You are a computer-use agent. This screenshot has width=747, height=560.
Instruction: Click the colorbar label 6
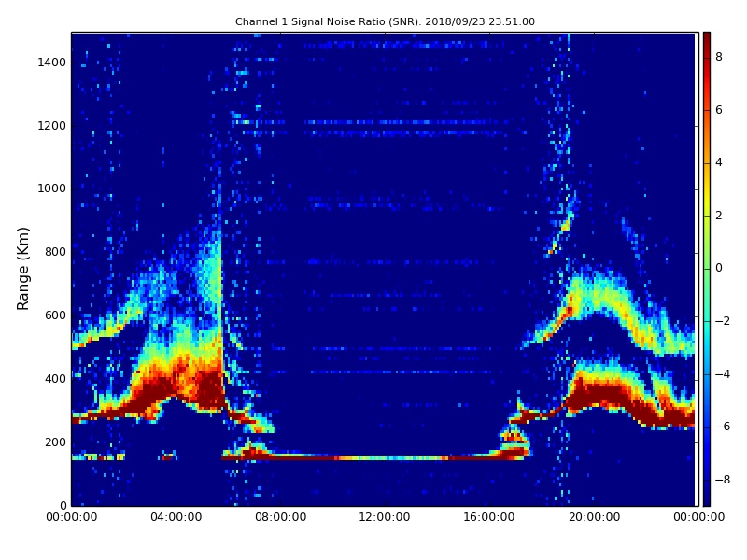(718, 110)
